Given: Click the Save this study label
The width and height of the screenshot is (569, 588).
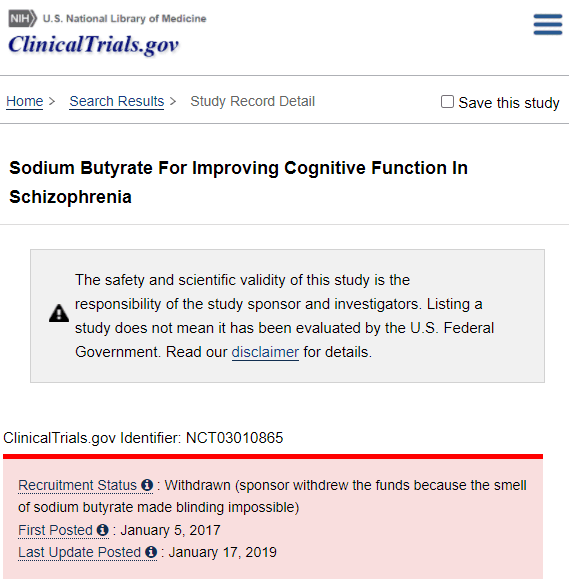Looking at the screenshot, I should [509, 102].
